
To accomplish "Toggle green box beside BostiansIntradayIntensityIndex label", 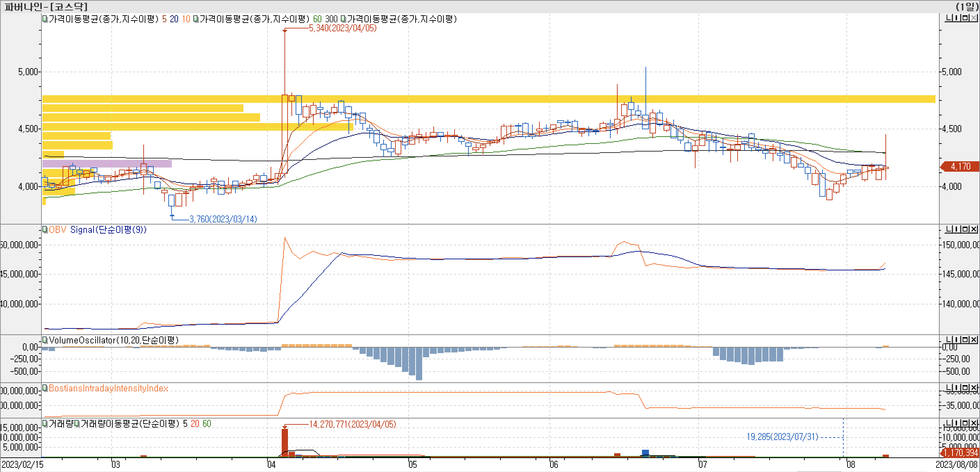I will (x=45, y=388).
